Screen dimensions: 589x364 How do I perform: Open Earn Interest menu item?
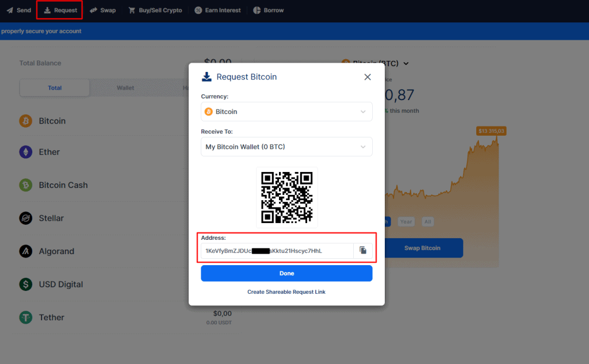pyautogui.click(x=217, y=10)
